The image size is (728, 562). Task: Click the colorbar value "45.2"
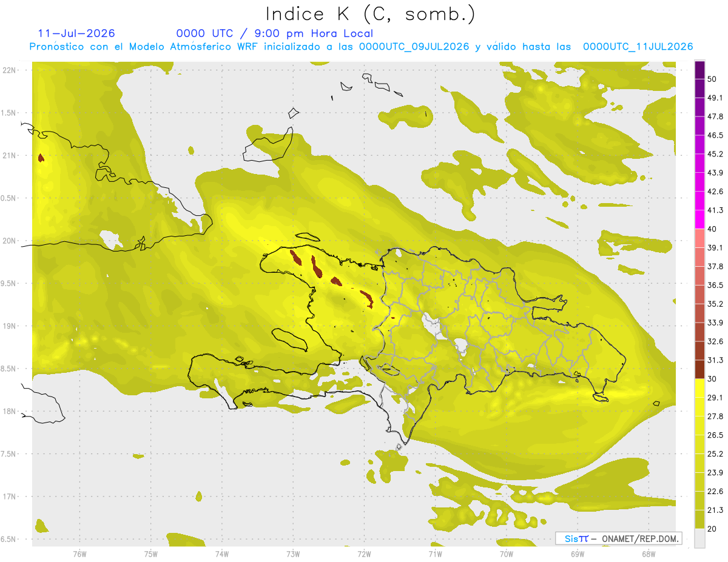point(716,154)
